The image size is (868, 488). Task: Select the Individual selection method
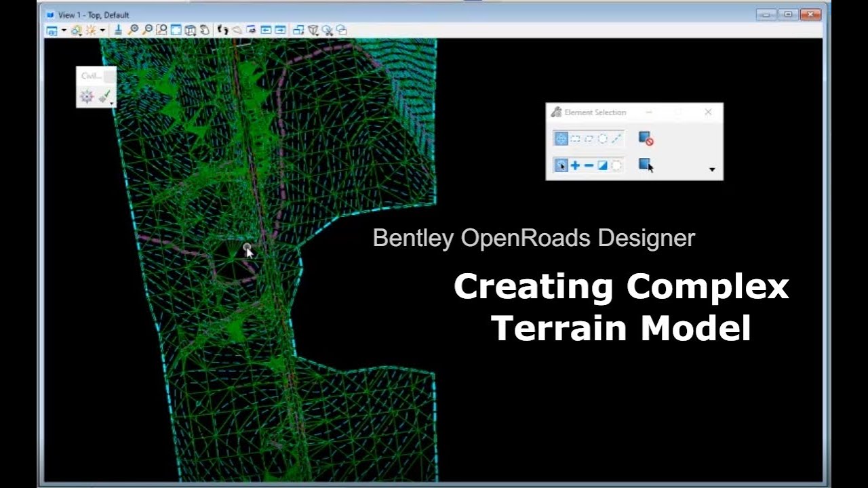click(561, 139)
